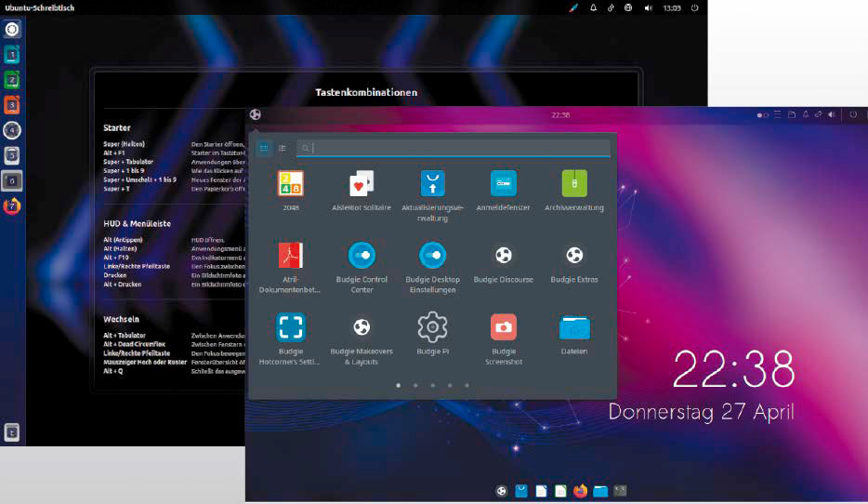This screenshot has height=504, width=868.
Task: Click the 22:38 clock in Budgie panel
Action: click(560, 115)
